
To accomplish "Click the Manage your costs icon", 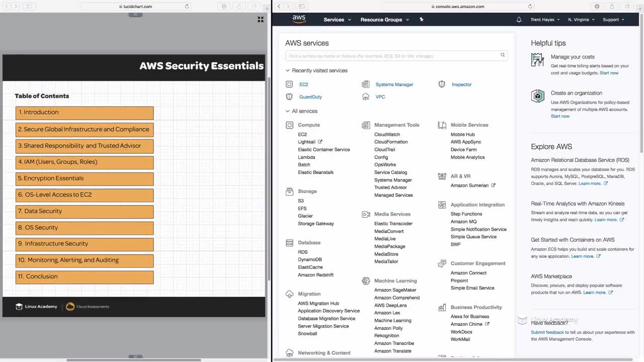I will tap(537, 60).
